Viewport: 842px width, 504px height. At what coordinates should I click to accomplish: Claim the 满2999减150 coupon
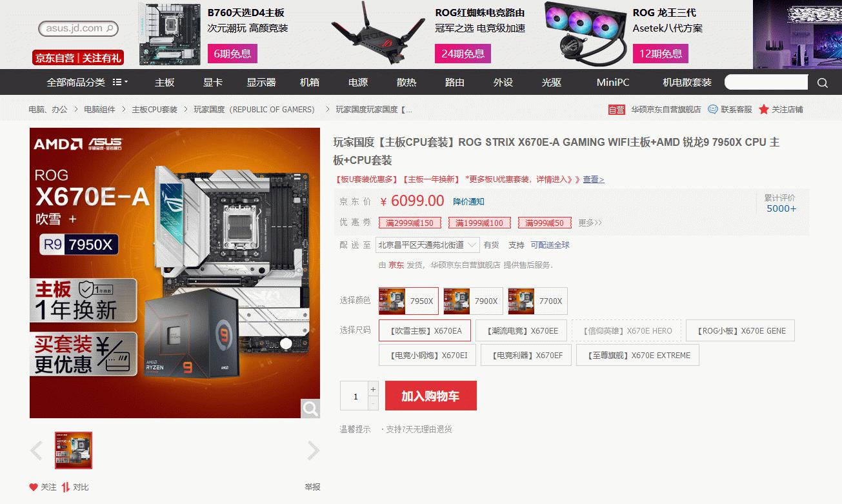410,223
